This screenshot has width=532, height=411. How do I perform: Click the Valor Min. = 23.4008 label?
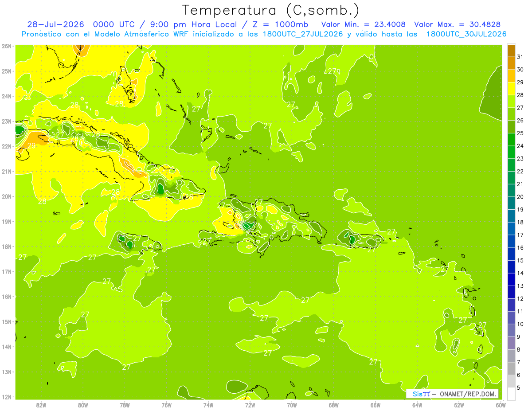coord(365,24)
